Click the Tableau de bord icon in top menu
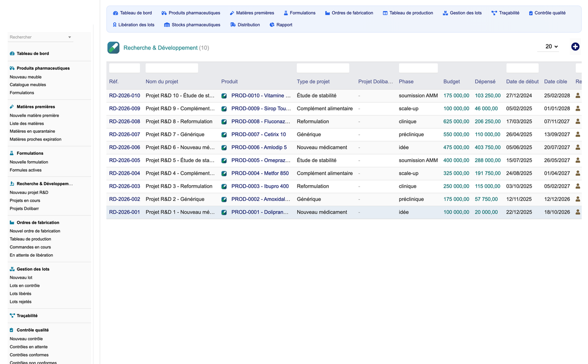This screenshot has width=588, height=364. coord(115,13)
